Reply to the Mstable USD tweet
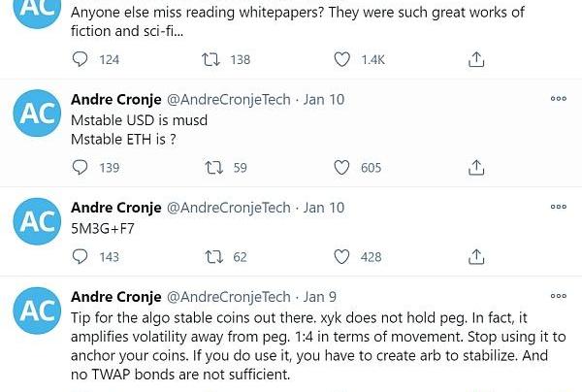This screenshot has height=392, width=582. [x=81, y=168]
